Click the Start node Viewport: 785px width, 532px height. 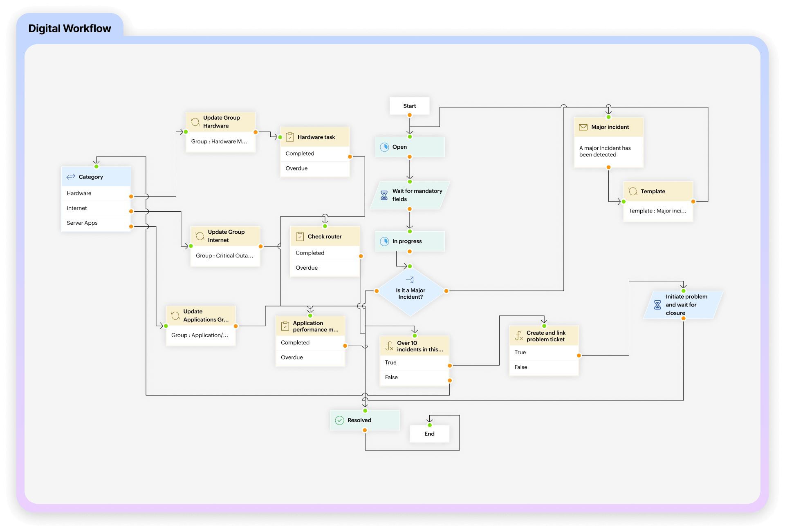(409, 106)
